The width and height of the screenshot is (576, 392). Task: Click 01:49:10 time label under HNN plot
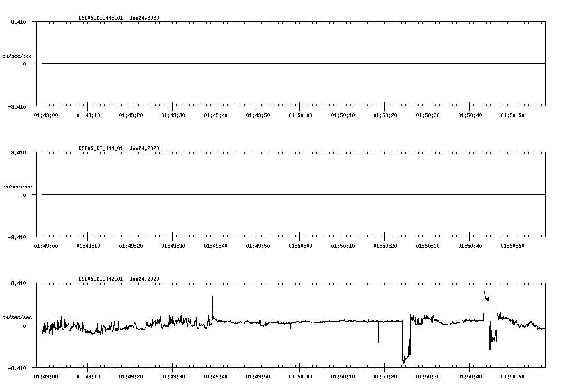88,246
